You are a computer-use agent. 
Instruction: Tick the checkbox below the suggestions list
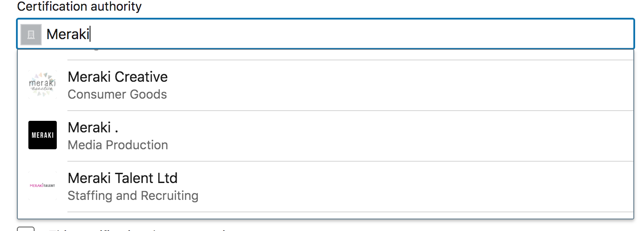(26, 229)
